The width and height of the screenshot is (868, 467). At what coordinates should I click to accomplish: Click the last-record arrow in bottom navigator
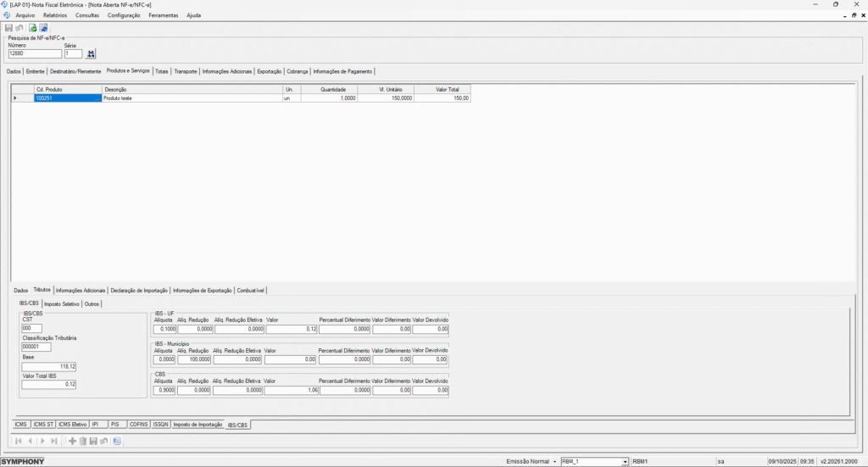point(54,441)
